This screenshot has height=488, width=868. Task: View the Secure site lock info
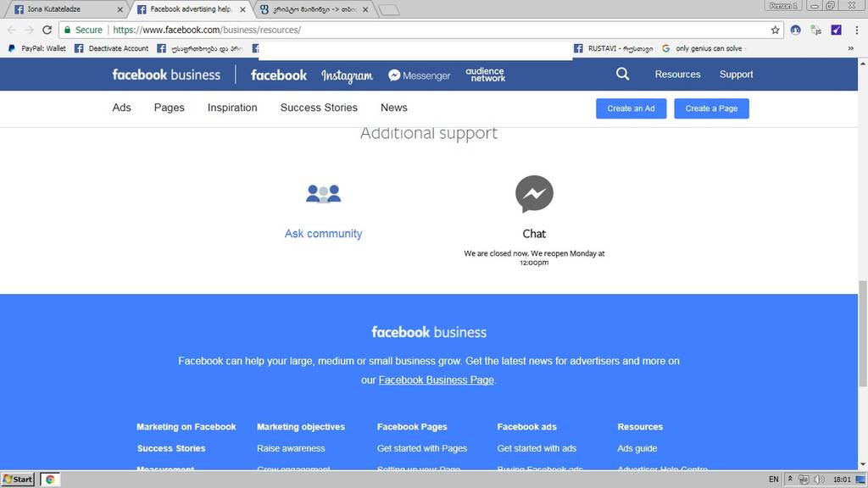click(x=83, y=30)
